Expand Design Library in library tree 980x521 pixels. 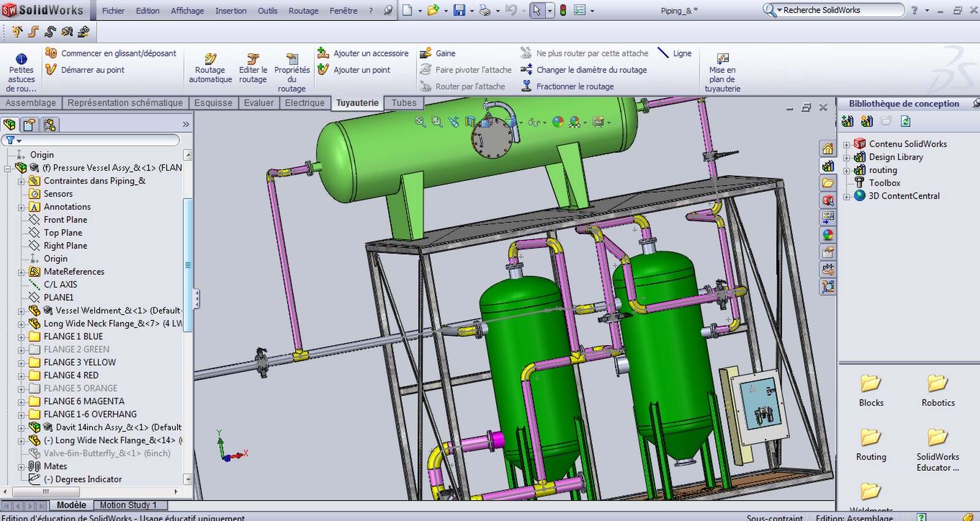click(846, 158)
